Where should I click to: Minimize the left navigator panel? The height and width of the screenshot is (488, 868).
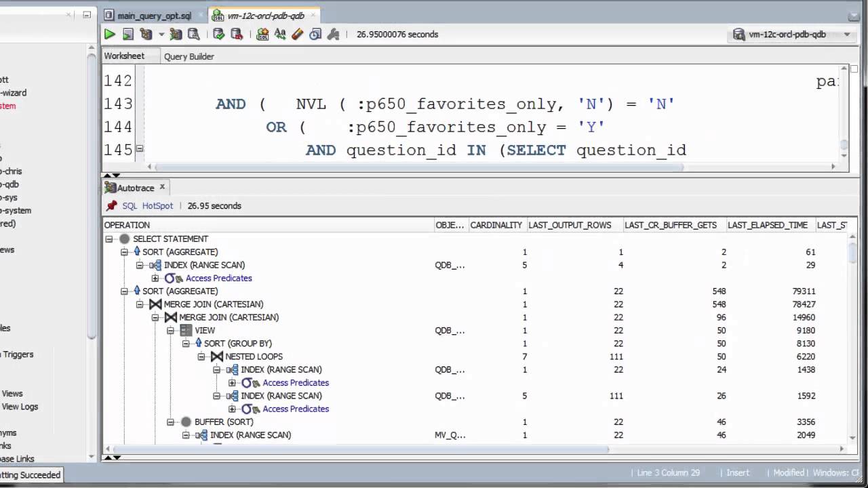point(87,14)
